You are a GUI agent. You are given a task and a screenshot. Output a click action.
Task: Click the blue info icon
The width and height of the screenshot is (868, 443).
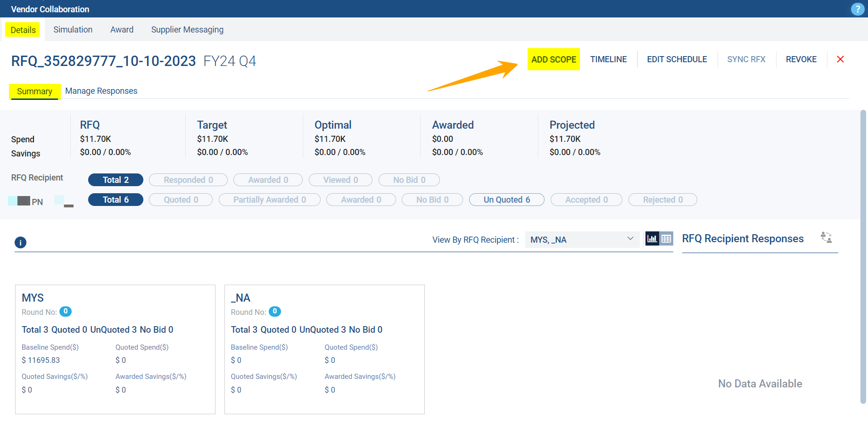[20, 243]
